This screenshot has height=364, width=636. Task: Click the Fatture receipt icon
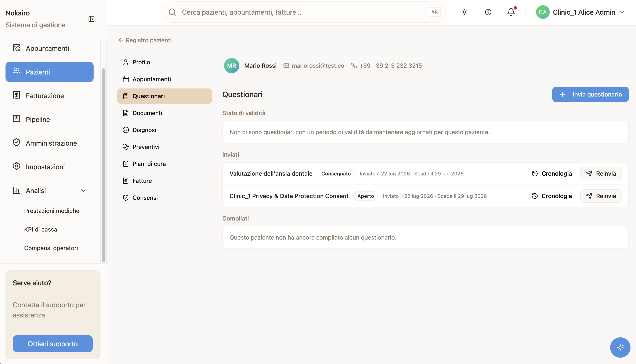126,181
